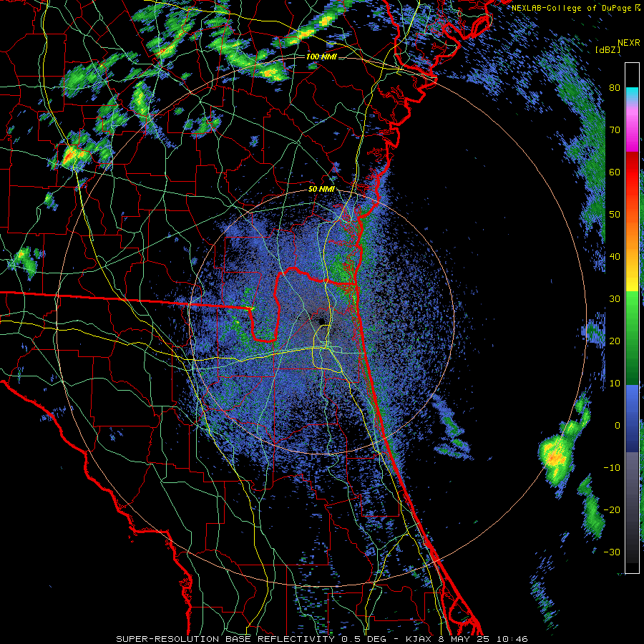Click the '50' value on the dBZ scale

click(x=615, y=215)
